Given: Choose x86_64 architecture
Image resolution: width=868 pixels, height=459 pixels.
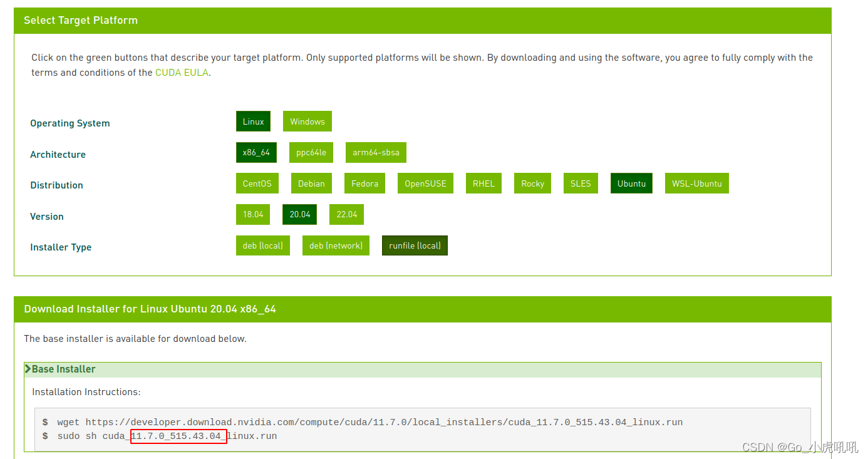Looking at the screenshot, I should click(256, 152).
